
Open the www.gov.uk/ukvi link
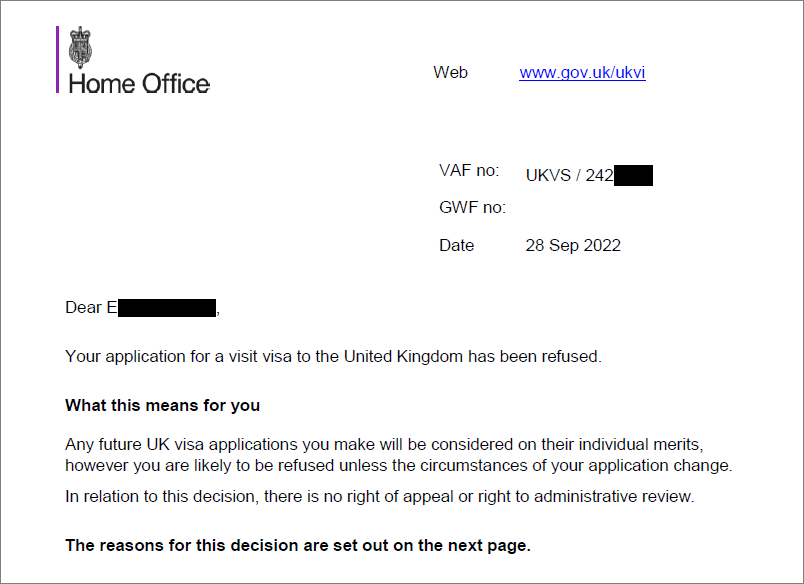582,73
